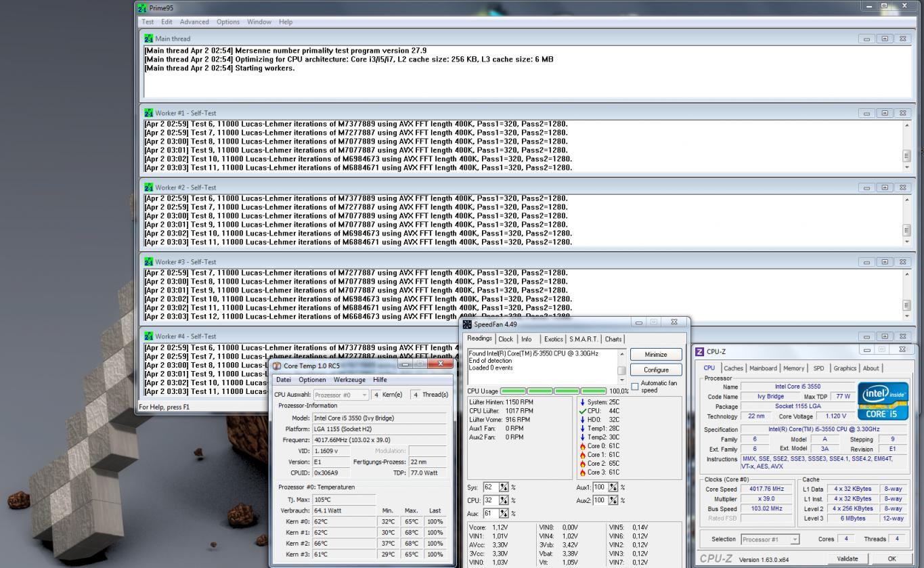Open the Advanced menu in Prime95
924x568 pixels.
click(x=194, y=22)
